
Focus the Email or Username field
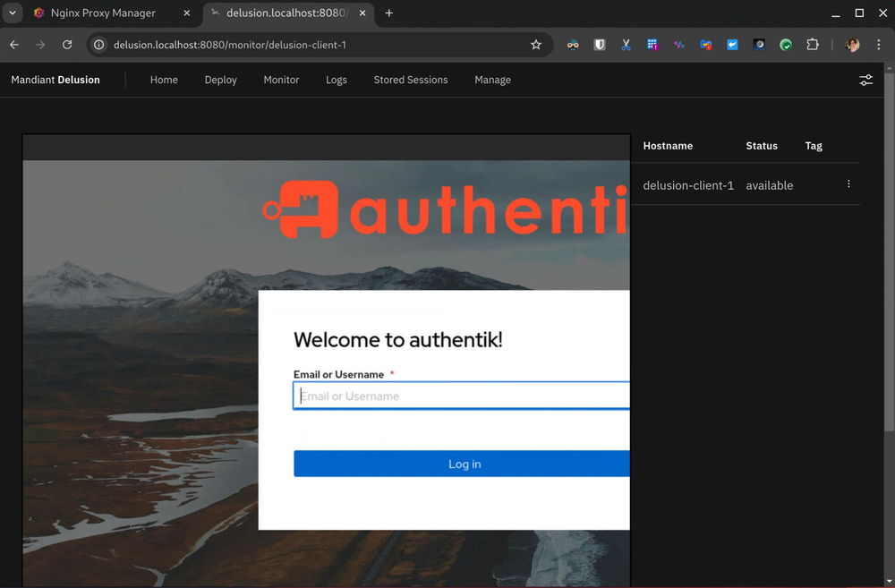click(x=461, y=396)
